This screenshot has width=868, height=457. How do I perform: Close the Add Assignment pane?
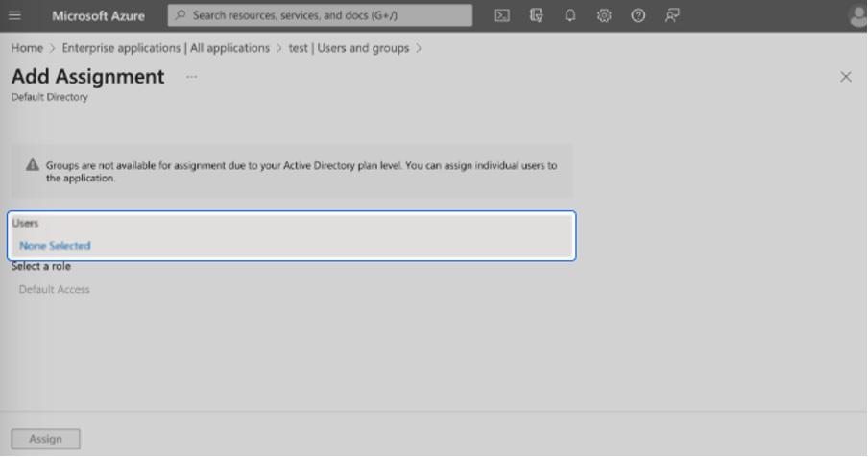pyautogui.click(x=845, y=77)
